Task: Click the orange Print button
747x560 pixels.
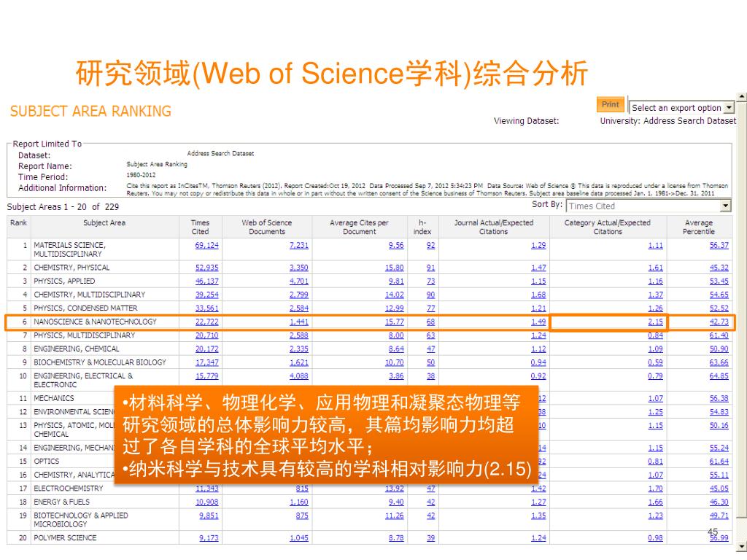Action: [x=610, y=104]
